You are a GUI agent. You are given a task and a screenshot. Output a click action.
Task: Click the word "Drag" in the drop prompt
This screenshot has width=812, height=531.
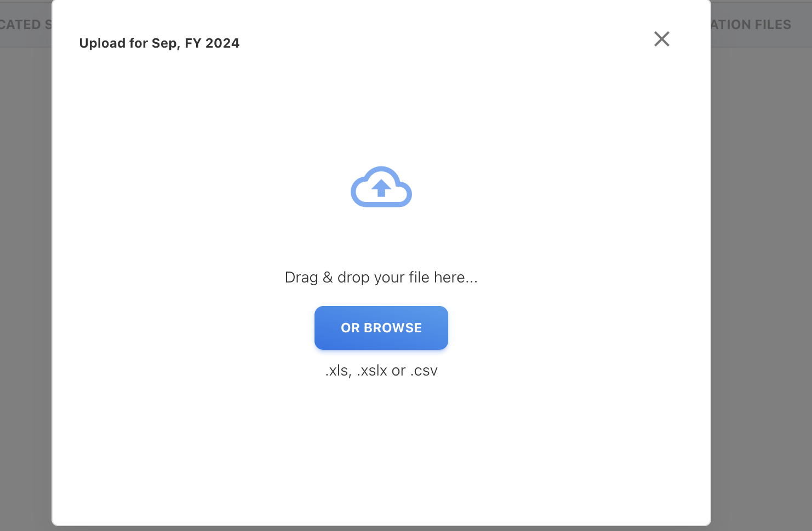[301, 278]
